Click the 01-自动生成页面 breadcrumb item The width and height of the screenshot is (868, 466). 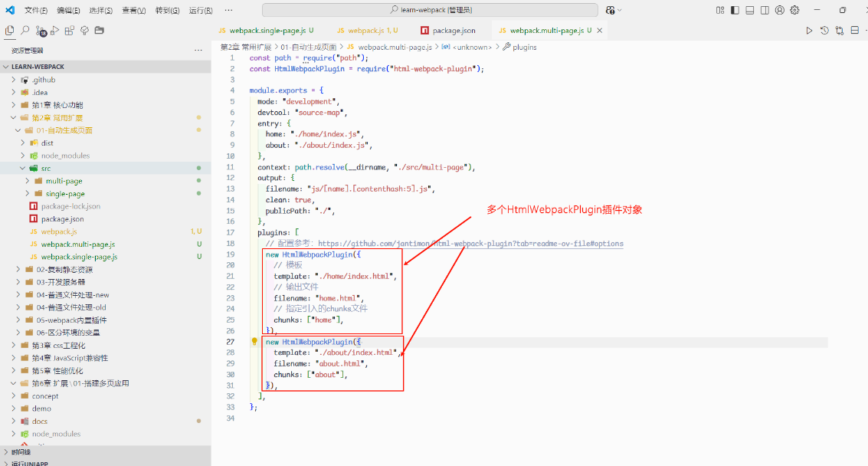pos(308,47)
